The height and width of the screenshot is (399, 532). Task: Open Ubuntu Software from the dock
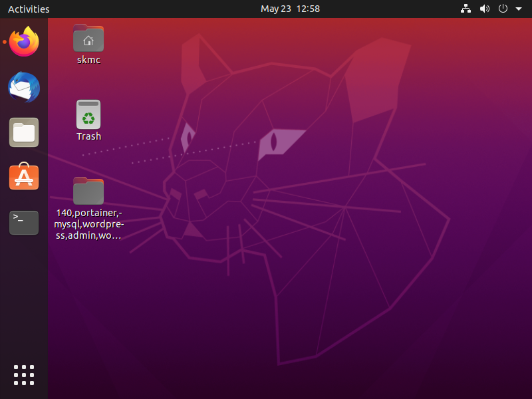24,176
